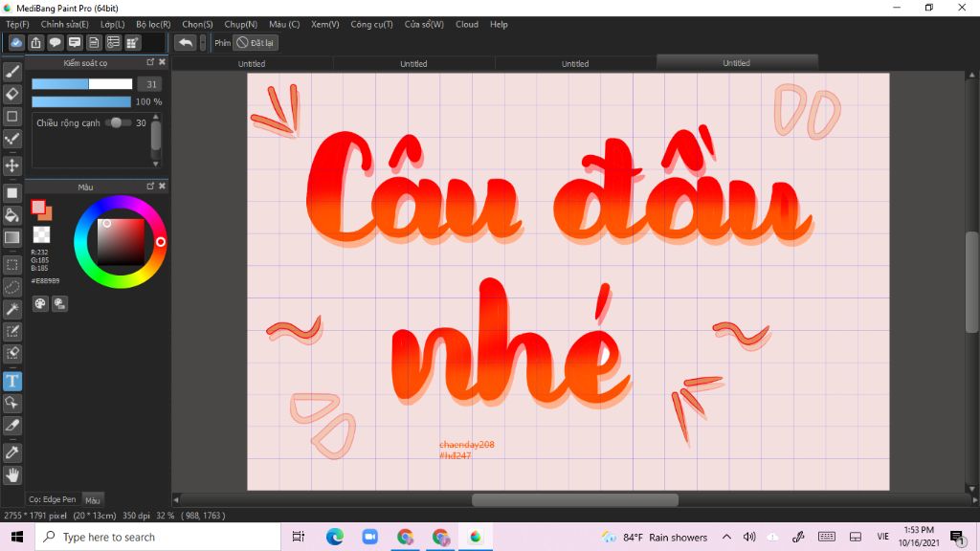Open the Bộ lọc(R) menu
The height and width of the screenshot is (551, 980).
point(153,24)
